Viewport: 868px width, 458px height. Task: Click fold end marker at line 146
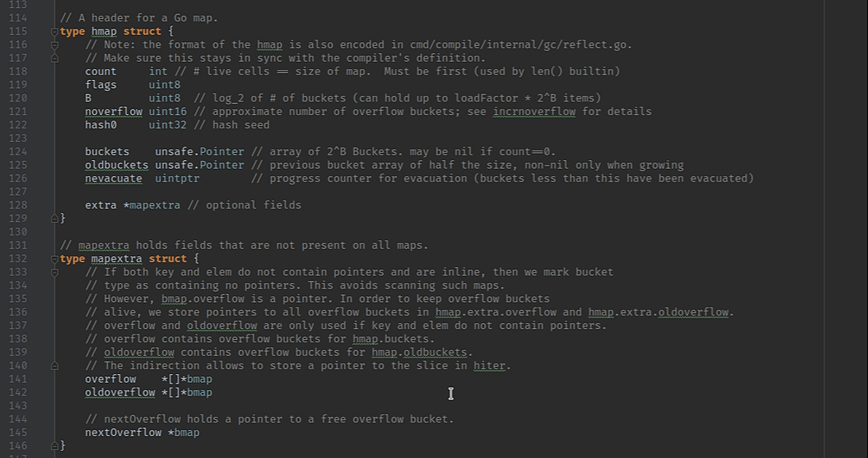[54, 446]
